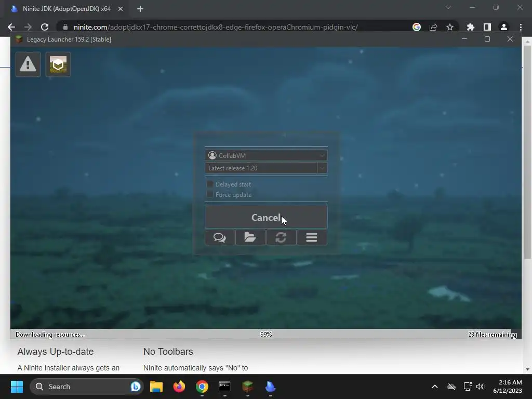Open File Explorer from the taskbar
Viewport: 532px width, 399px height.
(x=156, y=387)
